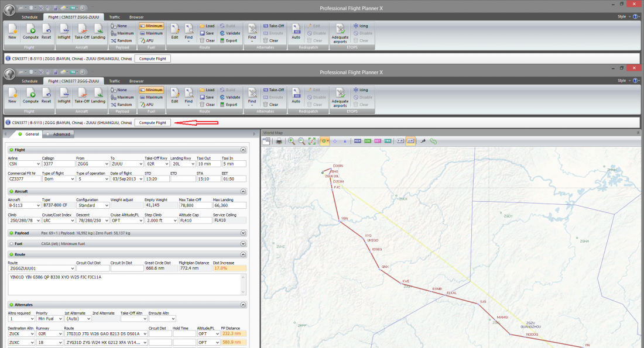Zoom out on the World Map
Image resolution: width=644 pixels, height=348 pixels.
[302, 141]
